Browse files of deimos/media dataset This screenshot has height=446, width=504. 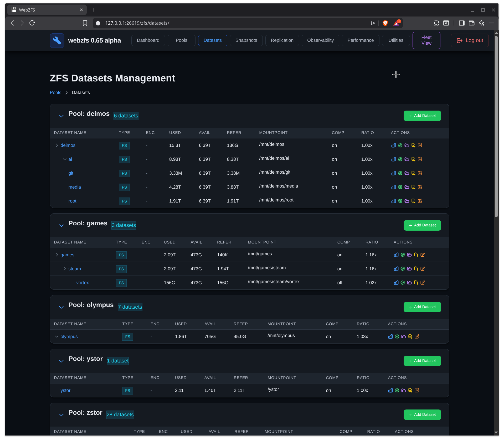(407, 187)
